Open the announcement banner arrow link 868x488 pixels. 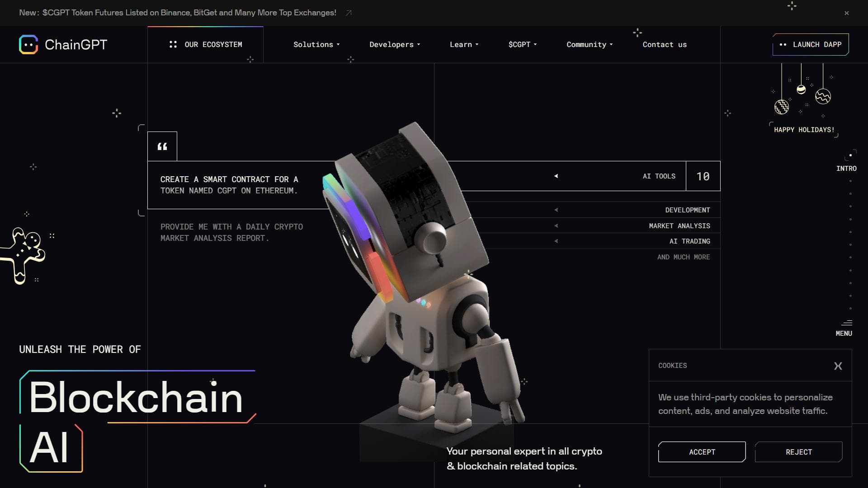click(349, 13)
